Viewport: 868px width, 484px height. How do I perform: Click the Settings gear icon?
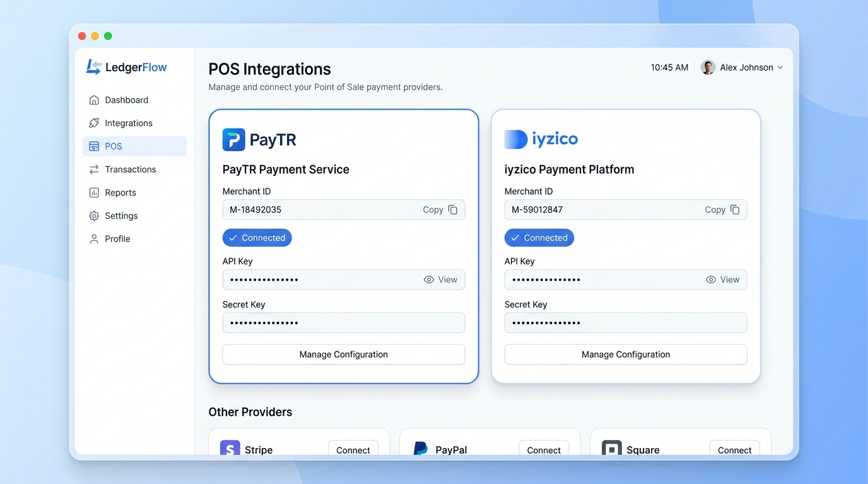pos(94,216)
